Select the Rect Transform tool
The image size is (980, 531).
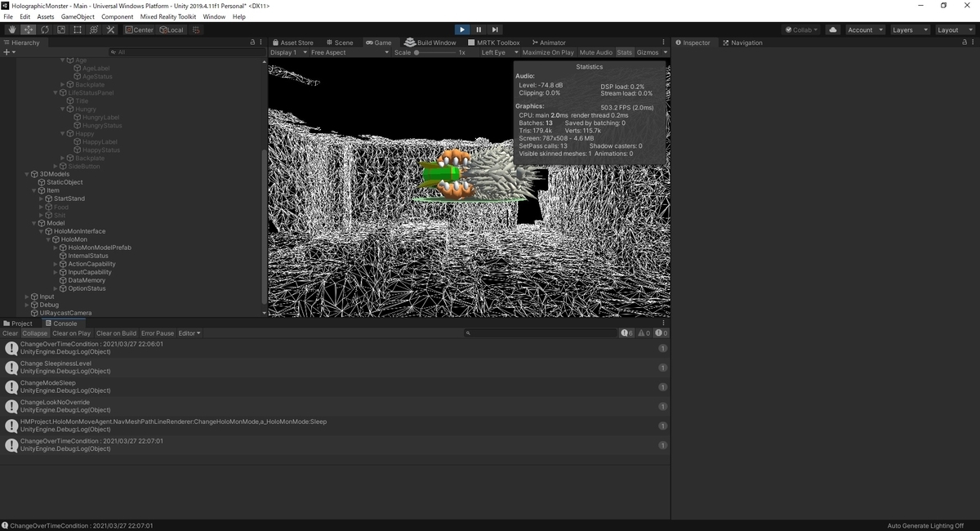click(x=78, y=29)
